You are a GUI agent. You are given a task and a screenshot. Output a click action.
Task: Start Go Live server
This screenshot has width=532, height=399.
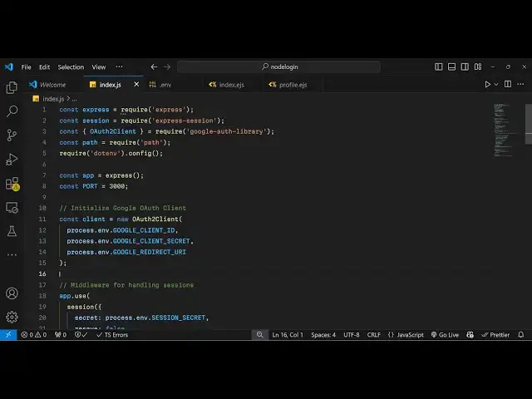click(x=445, y=335)
